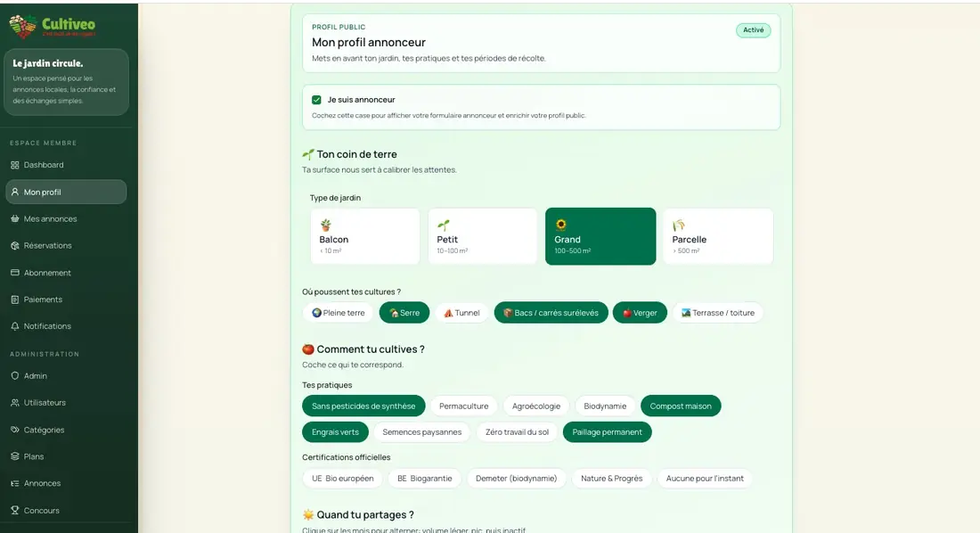Image resolution: width=980 pixels, height=533 pixels.
Task: Open Plans in the sidebar
Action: coord(66,456)
